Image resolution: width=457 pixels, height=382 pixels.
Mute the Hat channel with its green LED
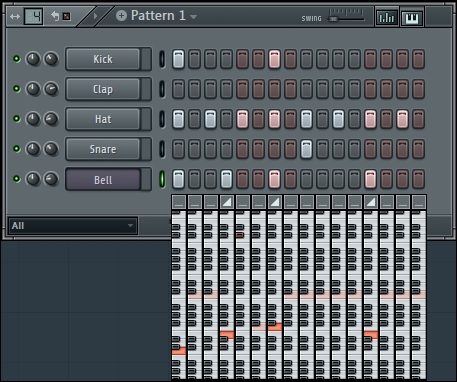tap(16, 119)
